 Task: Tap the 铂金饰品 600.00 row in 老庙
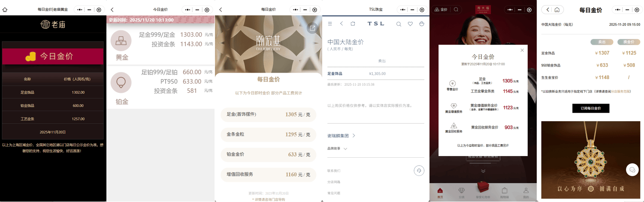(53, 105)
